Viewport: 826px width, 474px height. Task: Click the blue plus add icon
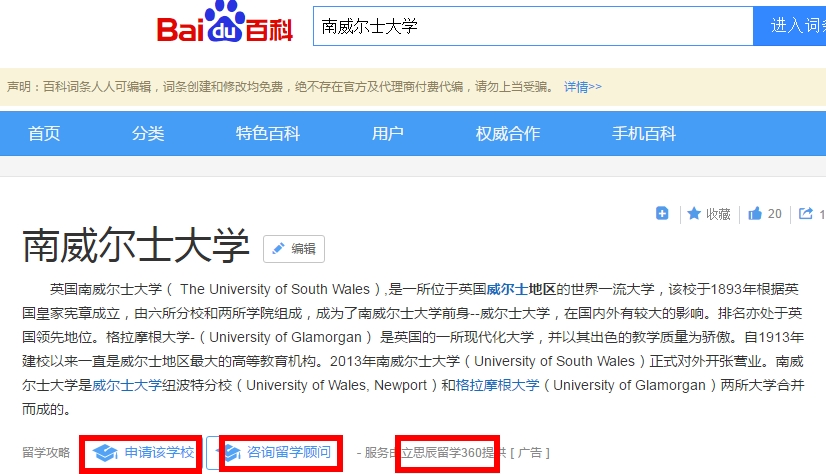662,213
